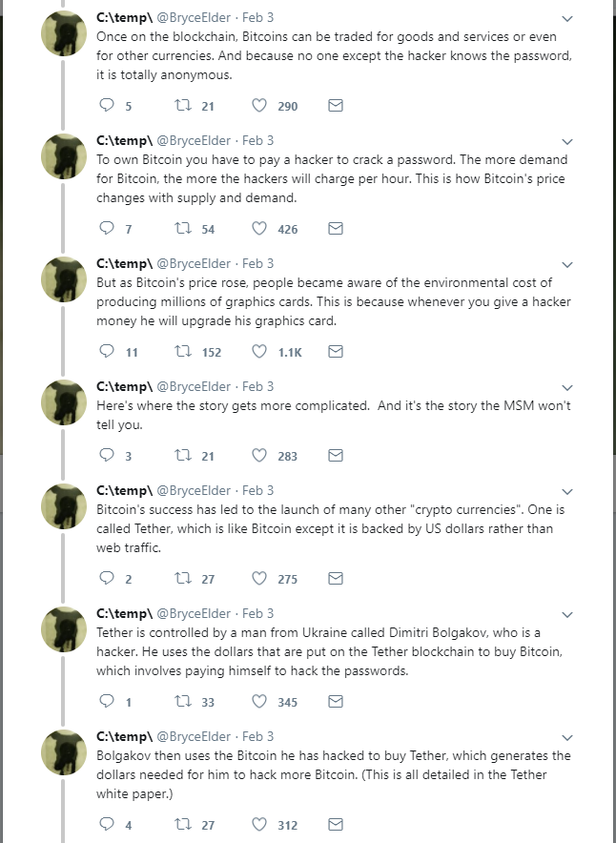This screenshot has height=843, width=616.
Task: Open the caret menu on the Bolgakov Ukraine tweet
Action: pos(567,614)
